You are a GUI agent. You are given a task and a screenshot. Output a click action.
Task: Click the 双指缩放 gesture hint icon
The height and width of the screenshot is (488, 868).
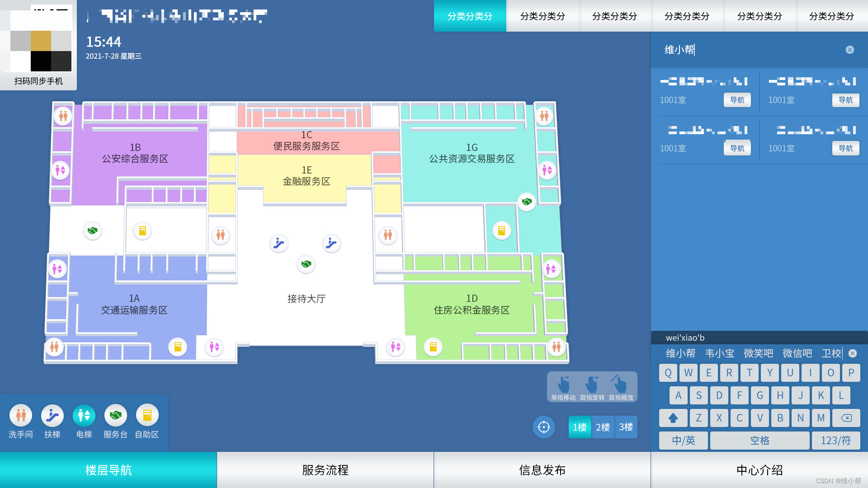(x=620, y=384)
